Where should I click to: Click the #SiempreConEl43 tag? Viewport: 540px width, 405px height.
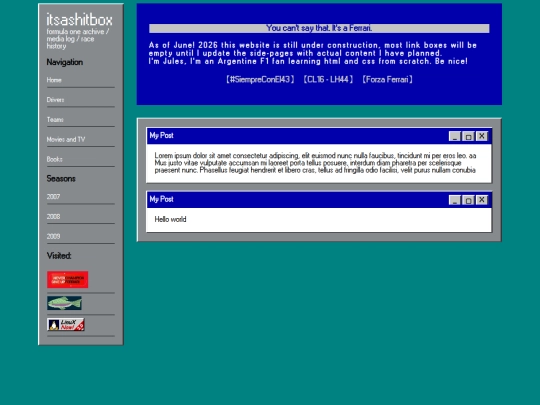point(260,80)
